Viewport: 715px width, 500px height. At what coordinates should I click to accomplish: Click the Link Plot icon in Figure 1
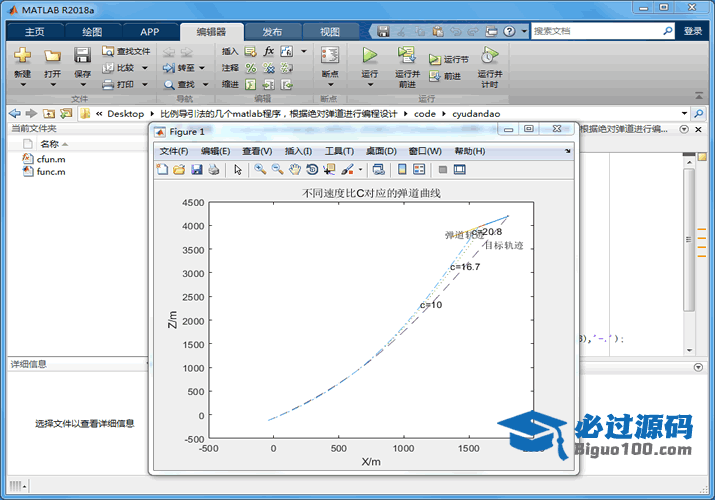(378, 170)
